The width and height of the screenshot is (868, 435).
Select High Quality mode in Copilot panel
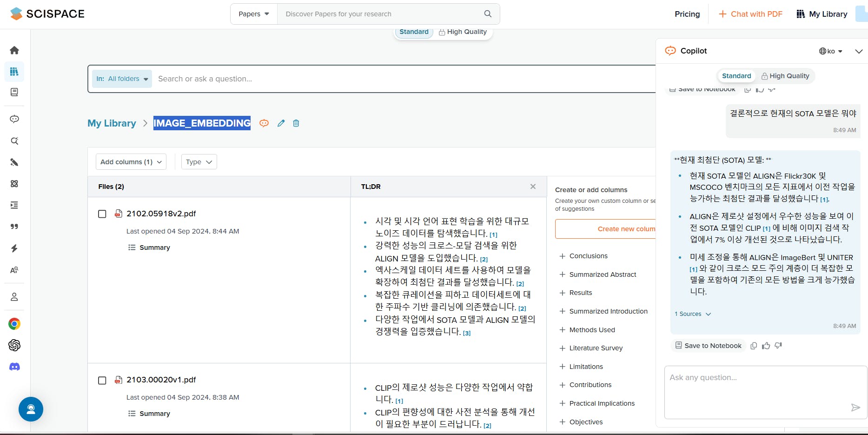coord(785,76)
